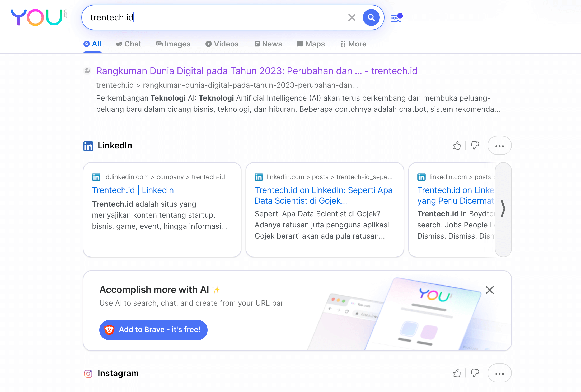Switch to the Chat tab
This screenshot has width=581, height=392.
tap(129, 44)
